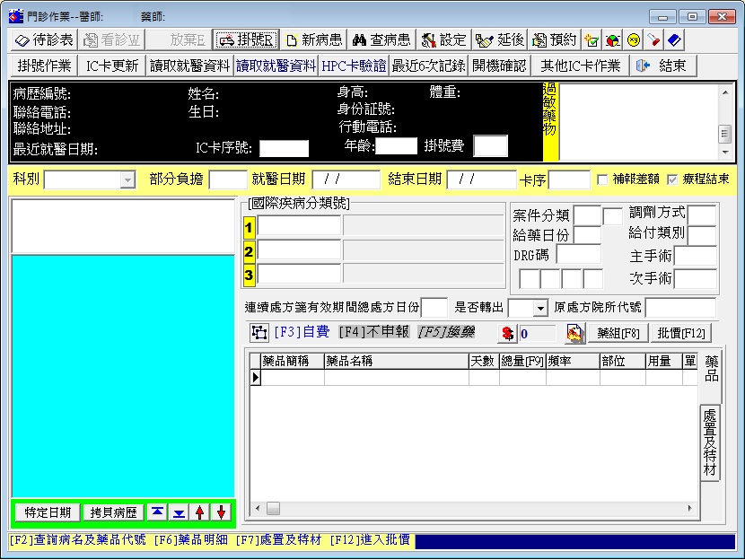Image resolution: width=745 pixels, height=560 pixels.
Task: Switch to the 處置及特材 side tab
Action: (709, 442)
